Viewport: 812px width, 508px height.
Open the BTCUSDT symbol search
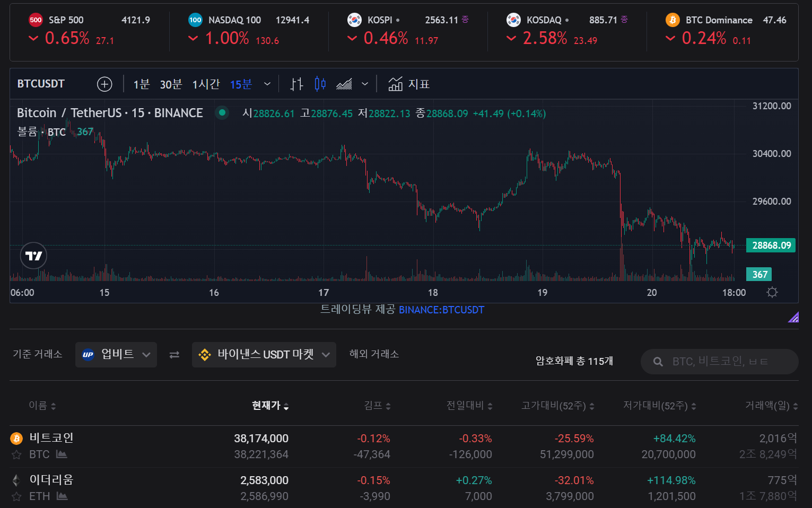click(41, 84)
